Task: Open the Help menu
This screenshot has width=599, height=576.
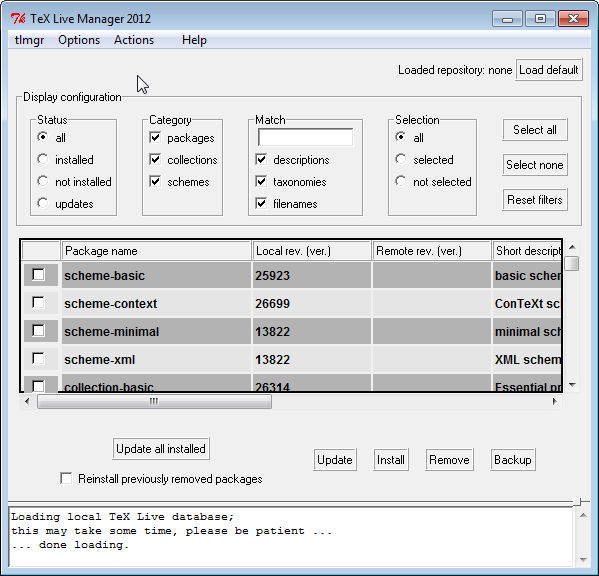Action: pyautogui.click(x=194, y=40)
